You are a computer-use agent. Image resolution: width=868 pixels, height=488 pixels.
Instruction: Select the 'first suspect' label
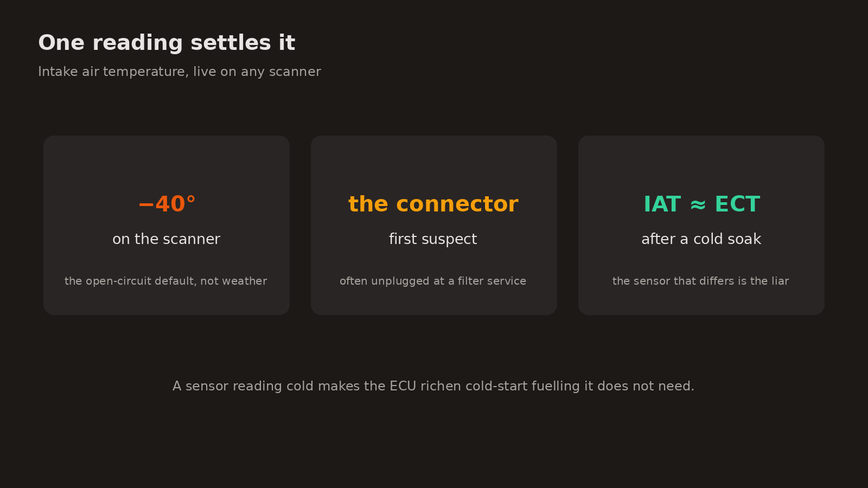click(x=433, y=239)
